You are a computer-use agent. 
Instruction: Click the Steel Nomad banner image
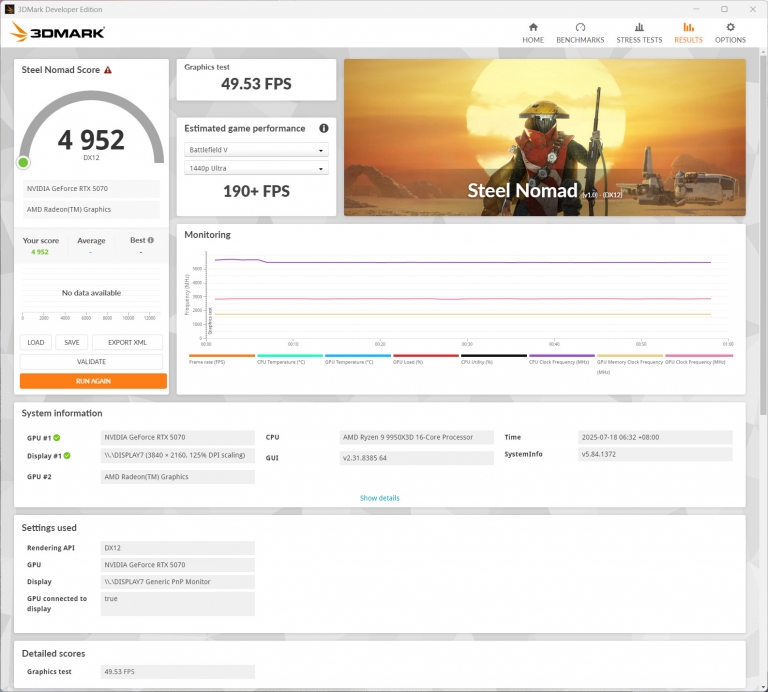(545, 138)
